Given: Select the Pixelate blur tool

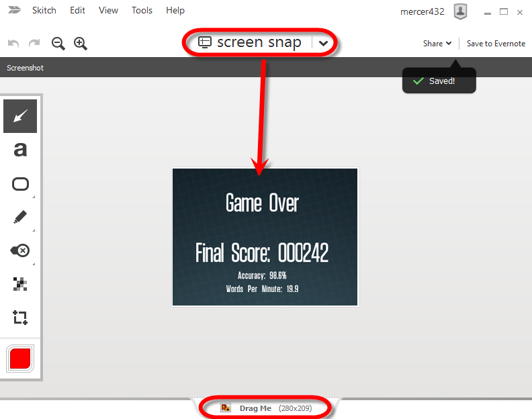Looking at the screenshot, I should [x=20, y=284].
